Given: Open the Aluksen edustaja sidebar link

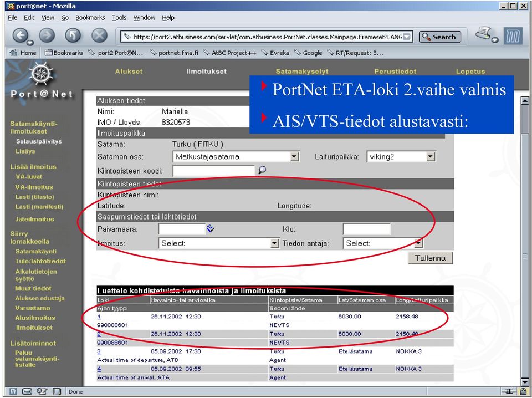Looking at the screenshot, I should click(x=40, y=298).
